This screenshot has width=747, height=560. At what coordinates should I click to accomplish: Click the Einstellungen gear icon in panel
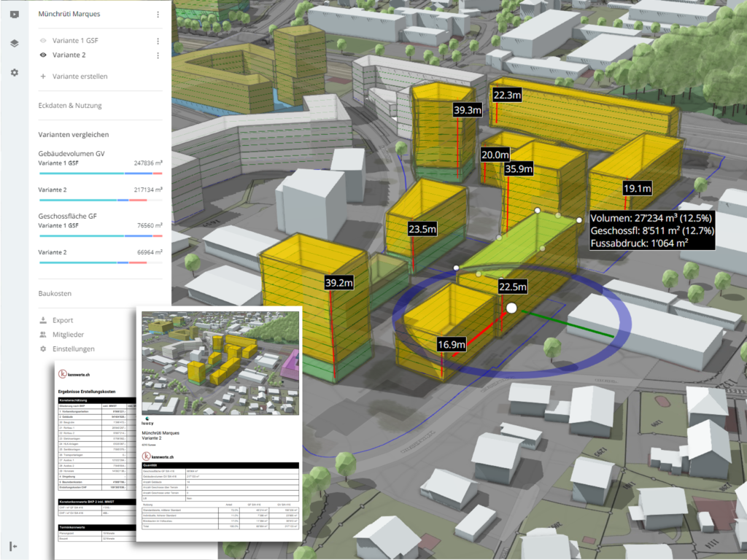(43, 349)
